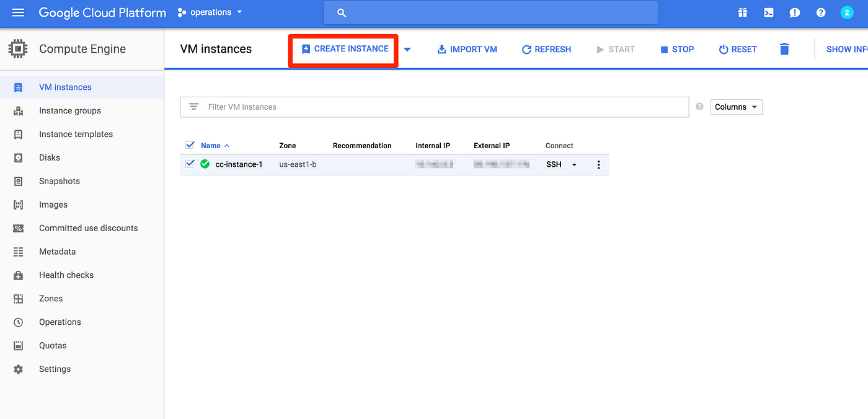Screen dimensions: 868x419
Task: Click the Instance templates sidebar icon
Action: point(18,135)
